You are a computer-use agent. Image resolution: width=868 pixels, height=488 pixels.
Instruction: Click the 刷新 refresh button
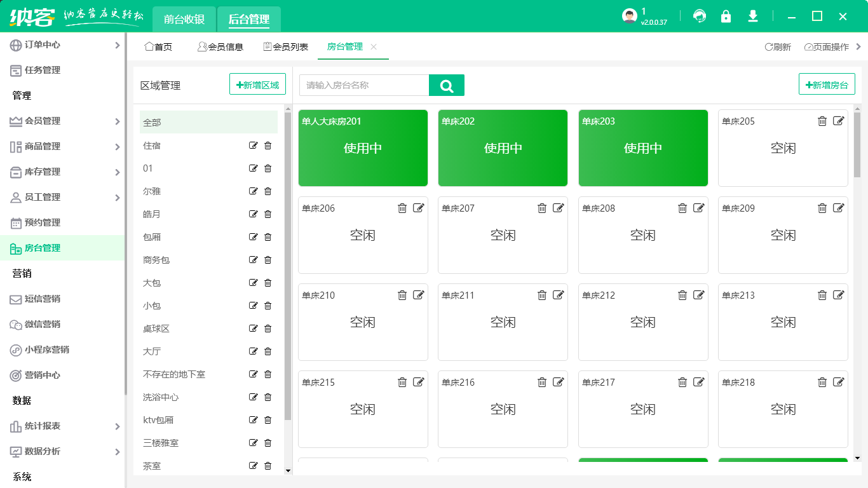[778, 47]
